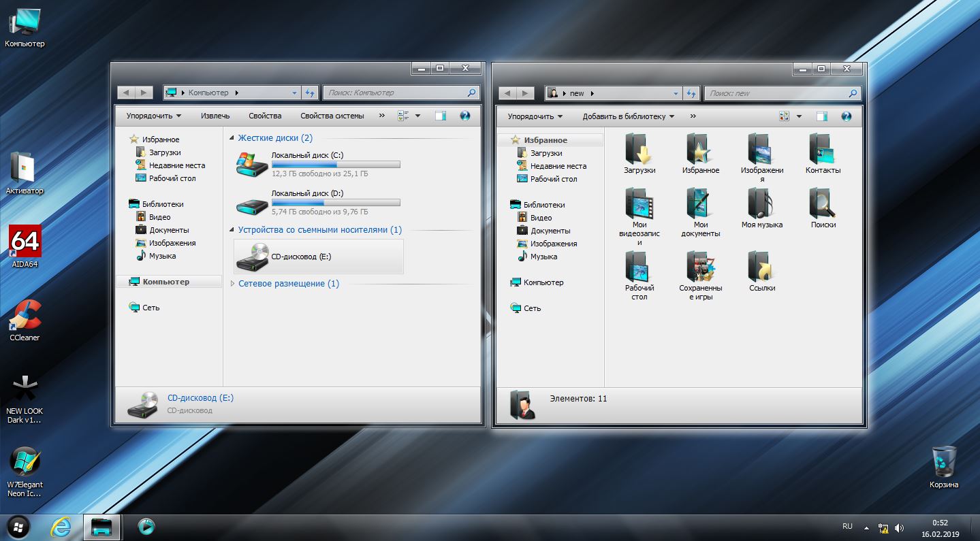
Task: Show more toolbar commands in new window
Action: coord(693,116)
